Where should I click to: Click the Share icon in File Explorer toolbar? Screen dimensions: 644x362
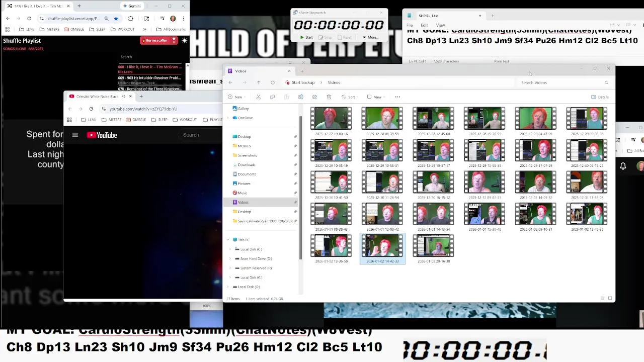coord(314,97)
